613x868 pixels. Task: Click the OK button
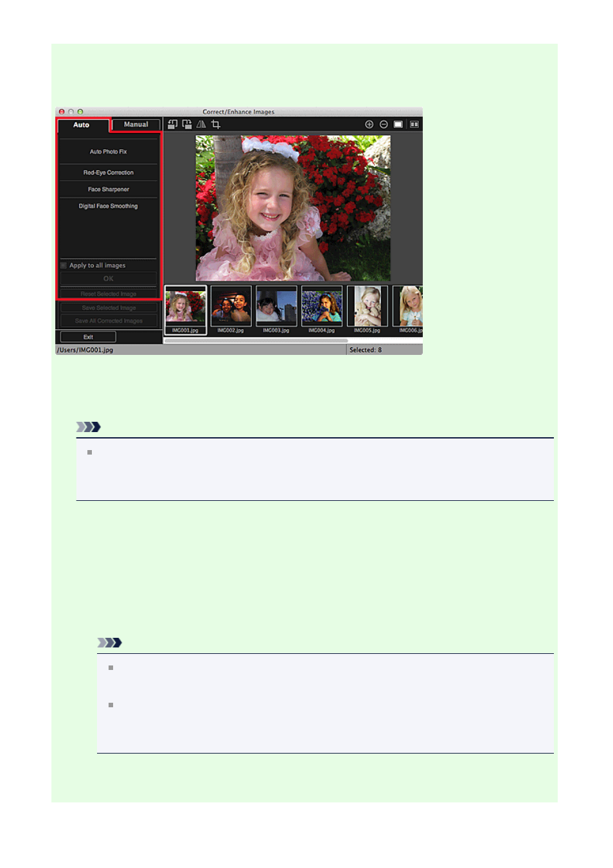coord(109,278)
